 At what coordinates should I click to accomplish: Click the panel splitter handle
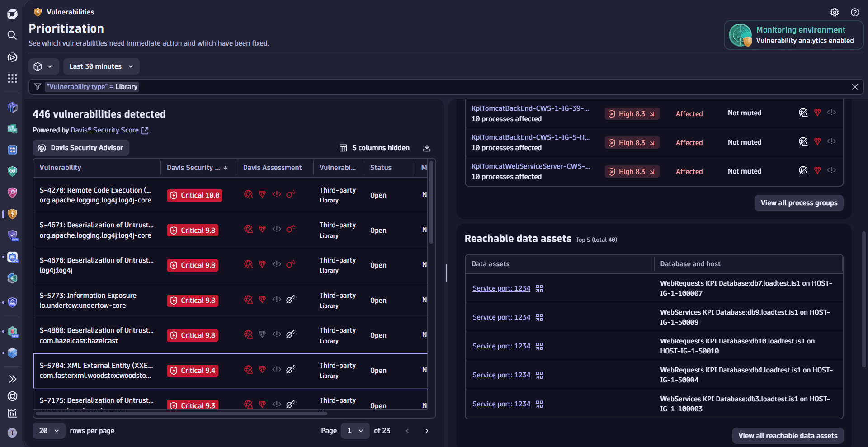coord(446,273)
